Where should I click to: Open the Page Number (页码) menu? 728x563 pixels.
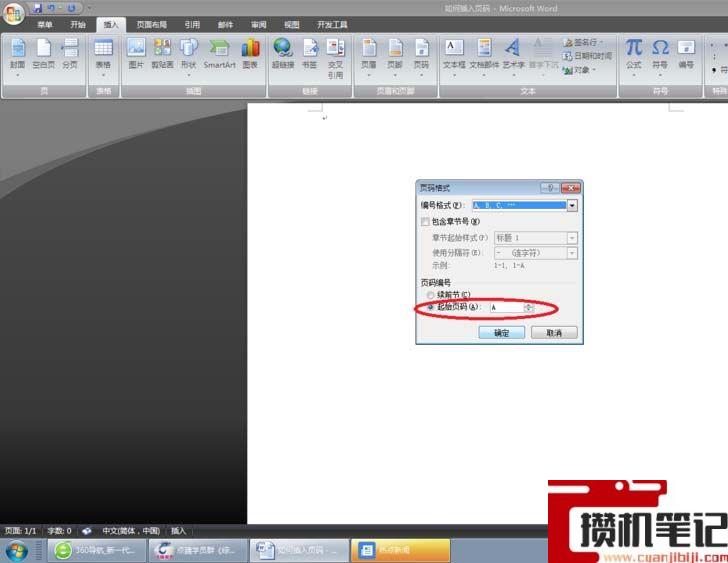pyautogui.click(x=421, y=57)
